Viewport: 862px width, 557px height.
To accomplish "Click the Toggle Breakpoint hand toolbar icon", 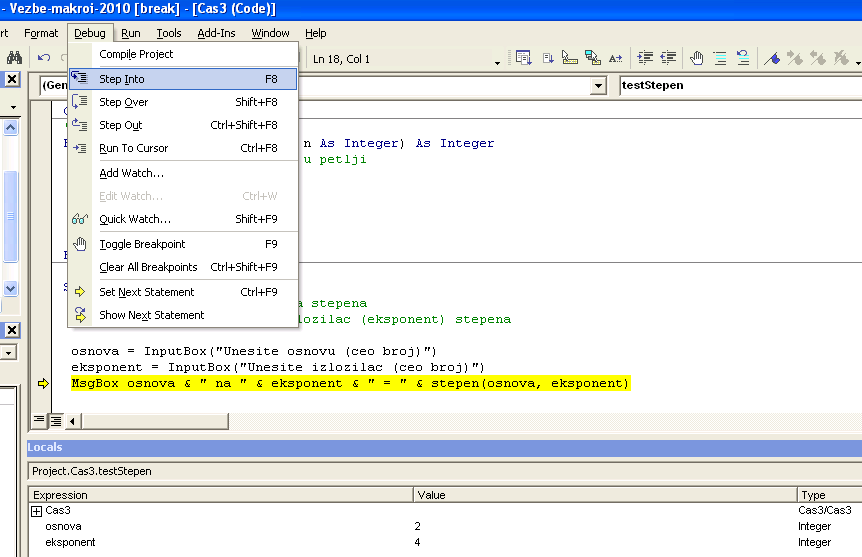I will coord(697,59).
